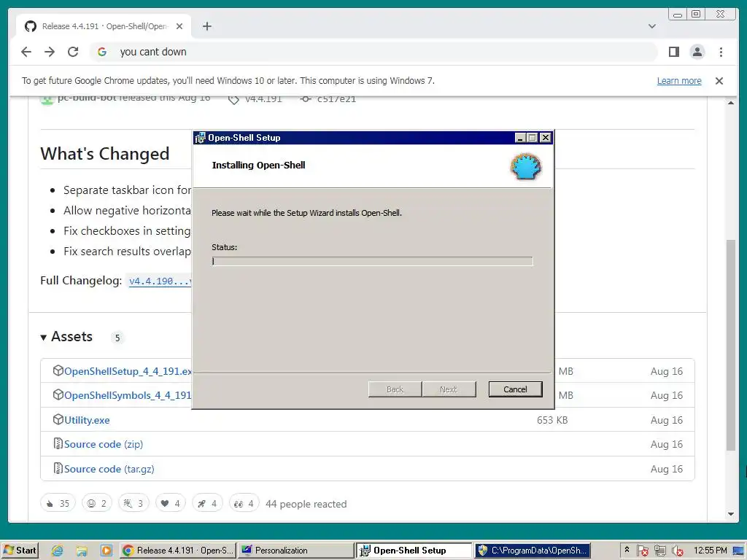Click the Google icon in the address bar
This screenshot has width=747, height=560.
click(102, 52)
